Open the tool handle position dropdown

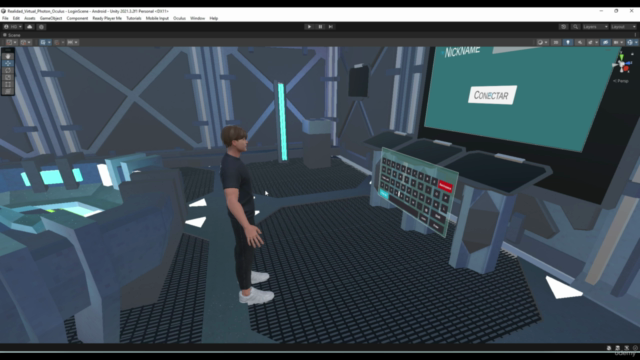pos(11,42)
